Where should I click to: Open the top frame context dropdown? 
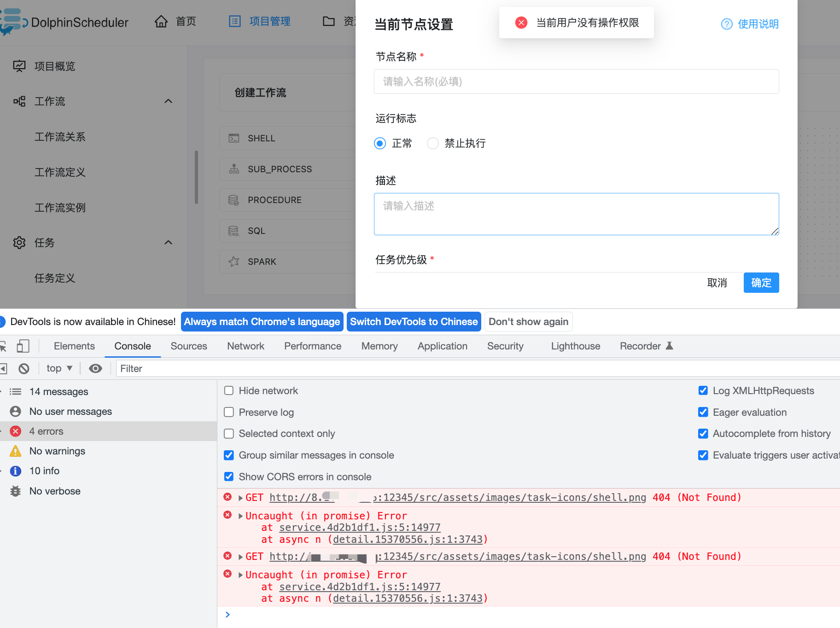click(x=58, y=368)
